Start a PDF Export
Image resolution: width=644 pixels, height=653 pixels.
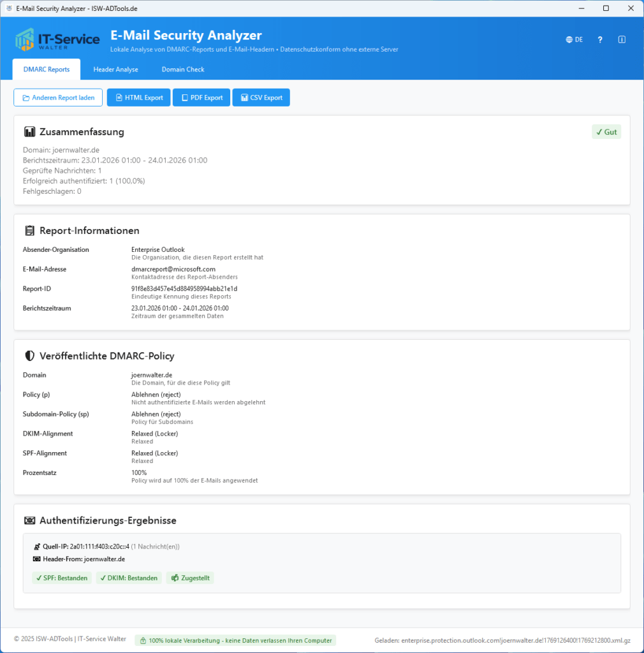pyautogui.click(x=201, y=97)
